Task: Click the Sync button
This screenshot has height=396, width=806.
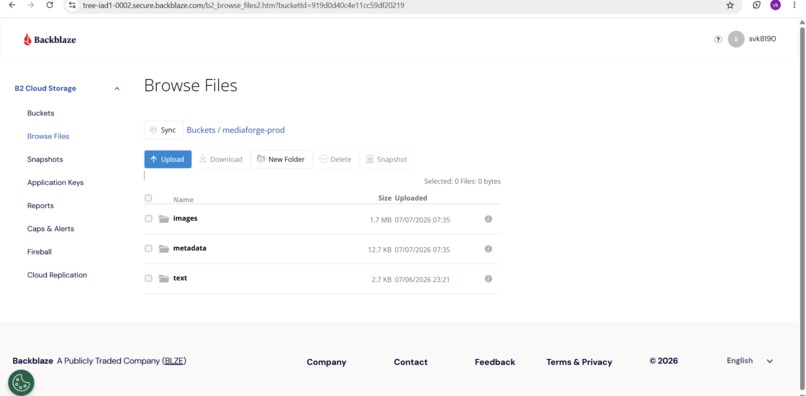Action: (163, 130)
